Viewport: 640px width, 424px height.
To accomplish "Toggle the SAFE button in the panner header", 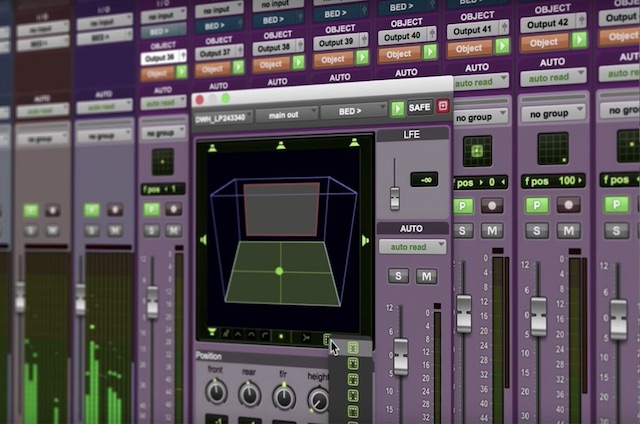I will [x=419, y=107].
